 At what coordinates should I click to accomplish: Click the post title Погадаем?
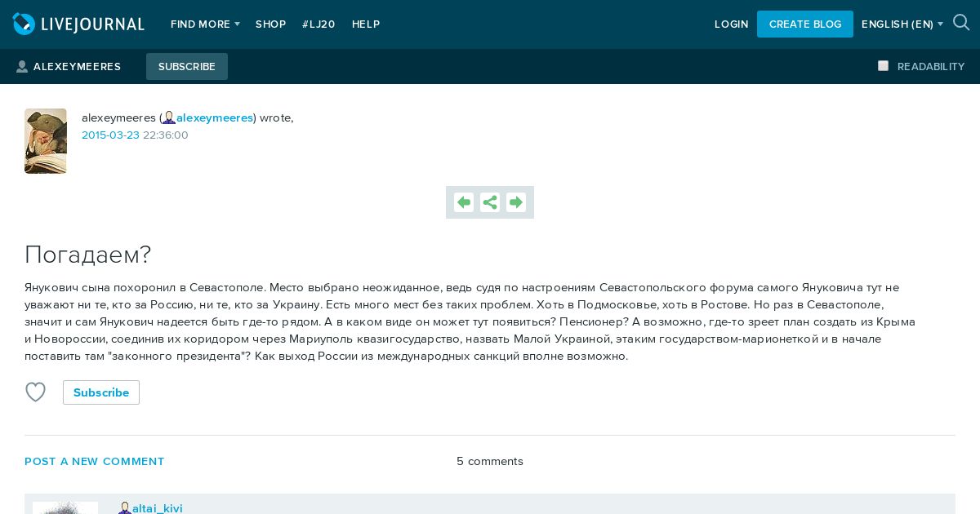88,255
